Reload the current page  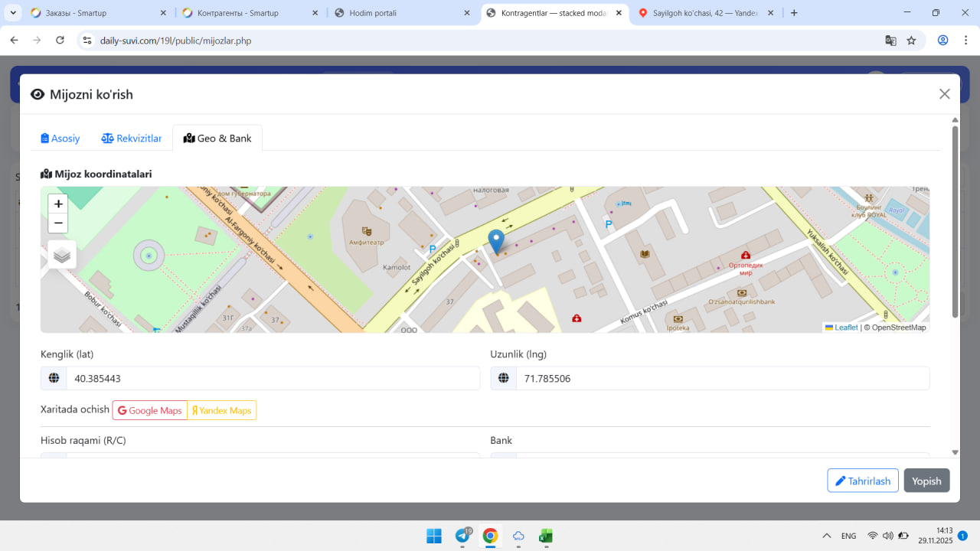click(60, 41)
